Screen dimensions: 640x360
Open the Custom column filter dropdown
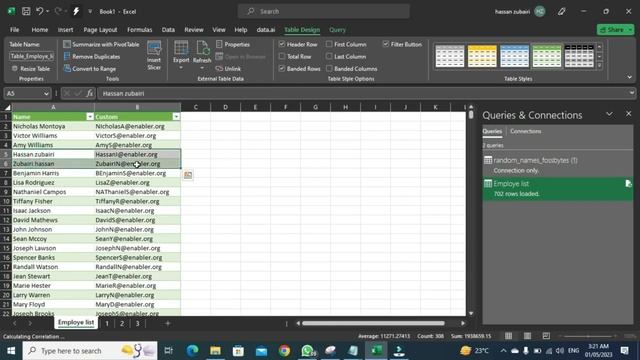point(176,117)
